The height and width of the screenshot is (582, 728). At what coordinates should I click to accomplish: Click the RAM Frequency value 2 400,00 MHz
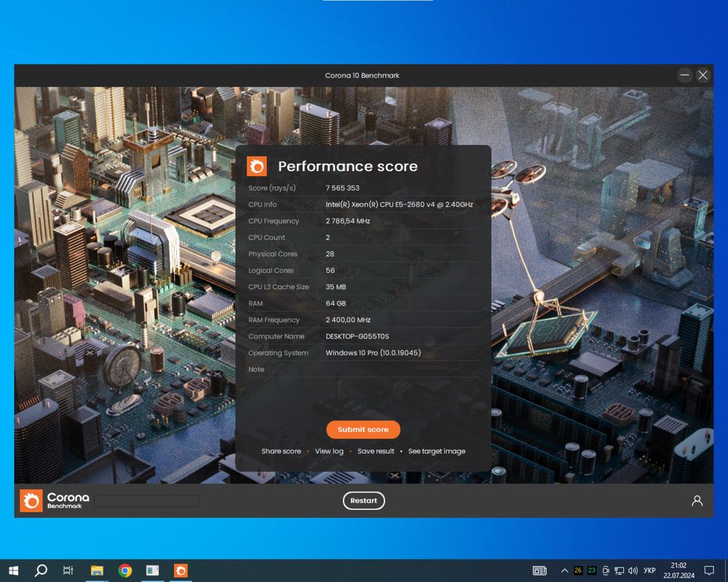[x=348, y=320]
